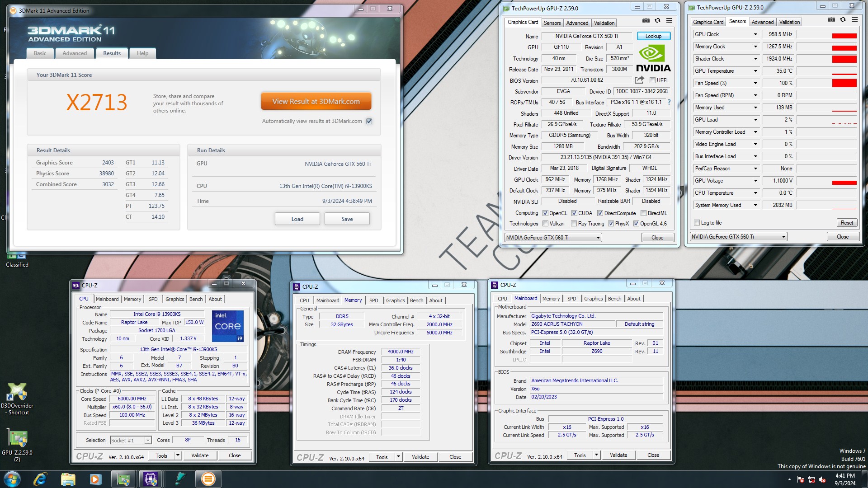Click the bus interface question mark icon
Screen dimensions: 868x488
[x=669, y=102]
